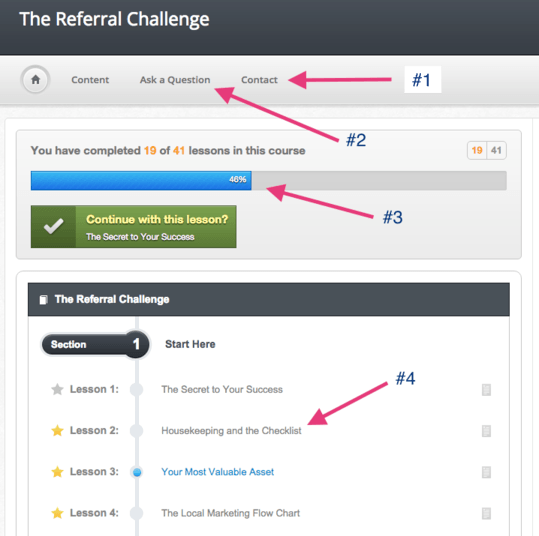Image resolution: width=539 pixels, height=536 pixels.
Task: Open the document icon for Lesson 1
Action: click(486, 390)
